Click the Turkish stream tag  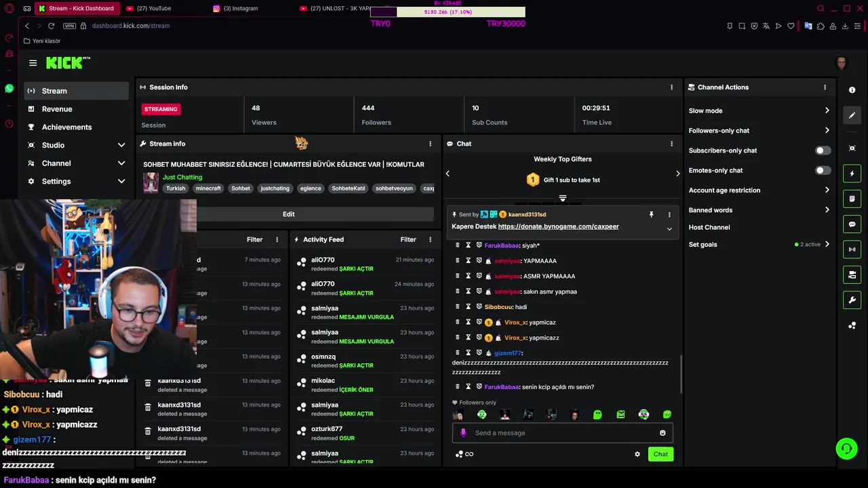coord(176,188)
